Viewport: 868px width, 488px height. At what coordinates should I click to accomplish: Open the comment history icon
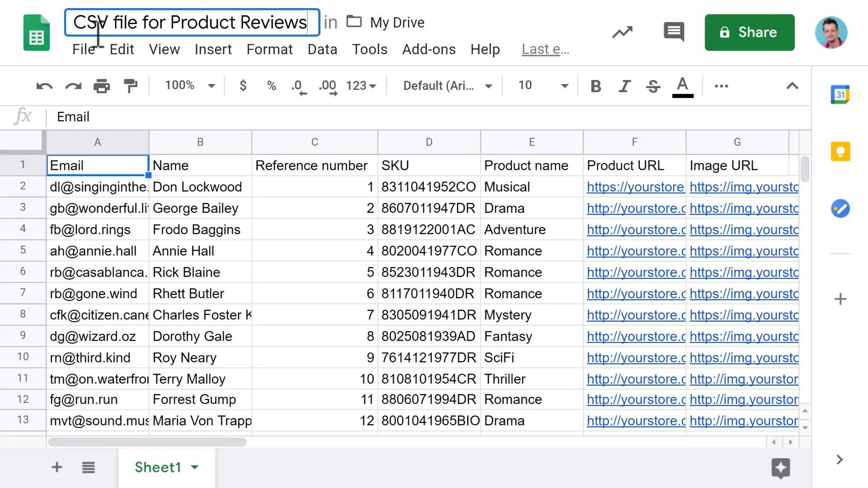[674, 32]
